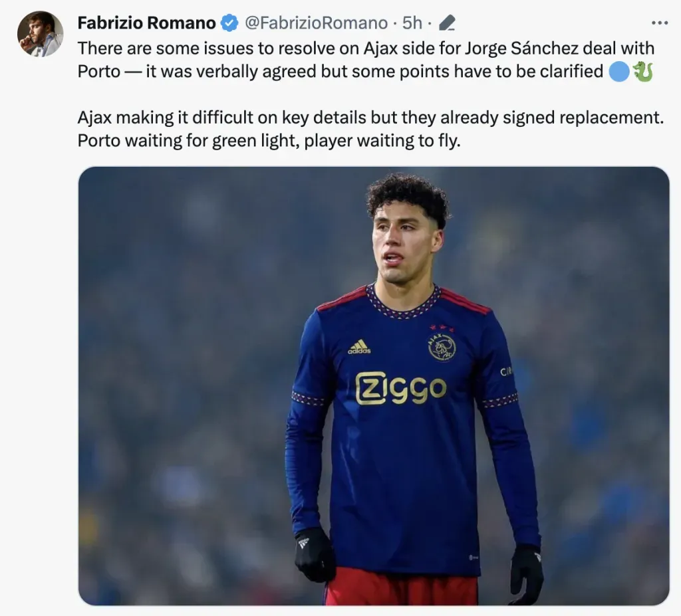
Task: Click the green dragon emoji
Action: [642, 71]
